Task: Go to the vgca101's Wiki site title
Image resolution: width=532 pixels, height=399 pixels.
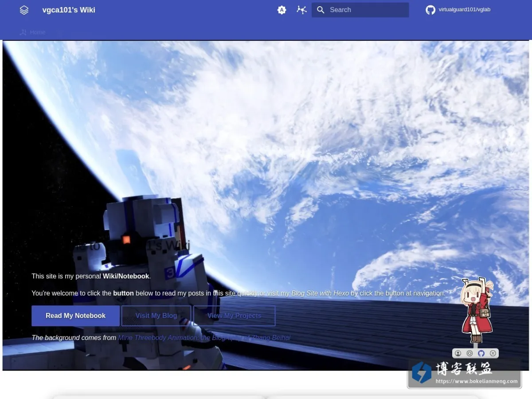Action: [x=69, y=10]
